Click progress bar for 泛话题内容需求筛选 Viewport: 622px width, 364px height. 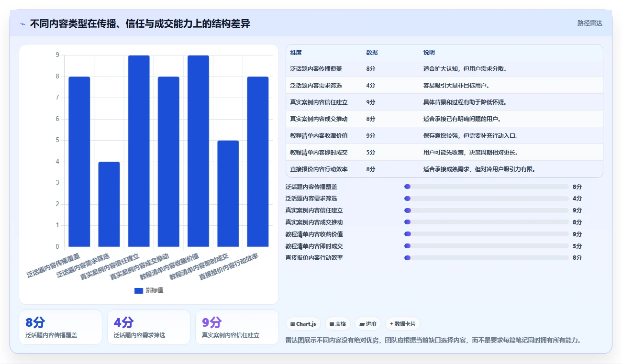tap(487, 199)
